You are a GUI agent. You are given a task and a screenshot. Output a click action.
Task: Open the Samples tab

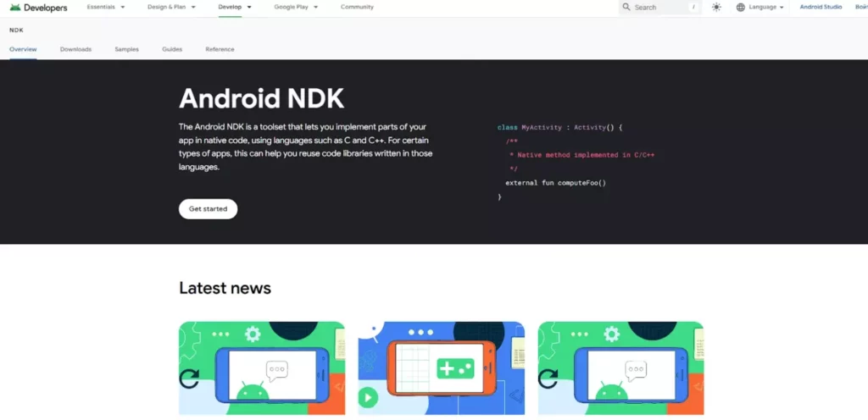pos(127,49)
